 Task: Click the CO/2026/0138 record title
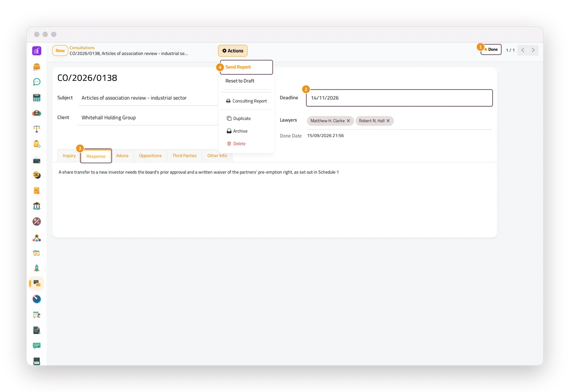(x=87, y=78)
